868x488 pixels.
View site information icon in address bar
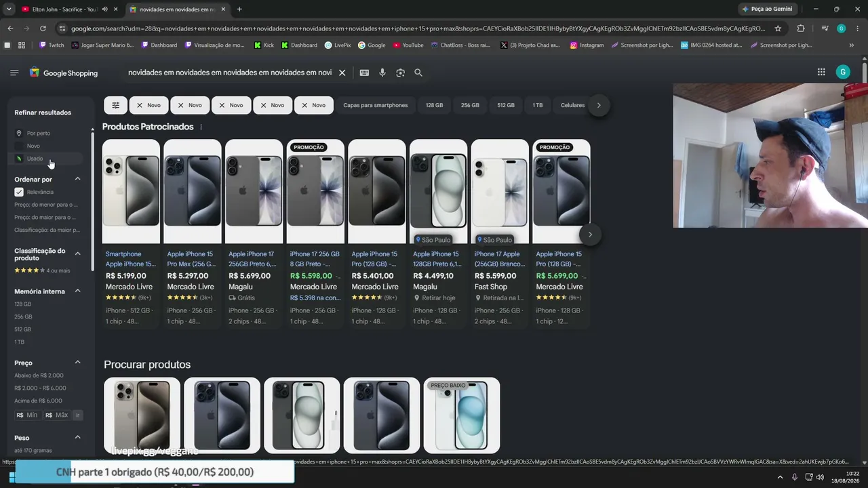point(62,28)
